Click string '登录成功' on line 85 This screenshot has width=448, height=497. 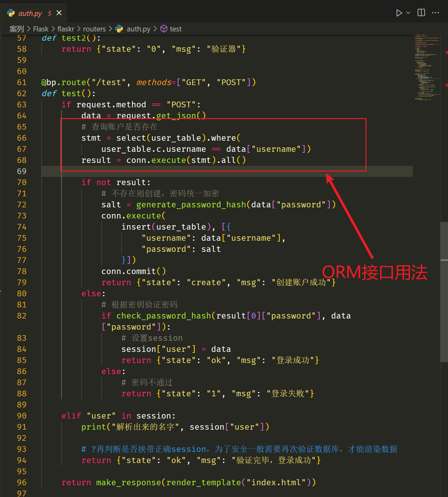pyautogui.click(x=293, y=360)
